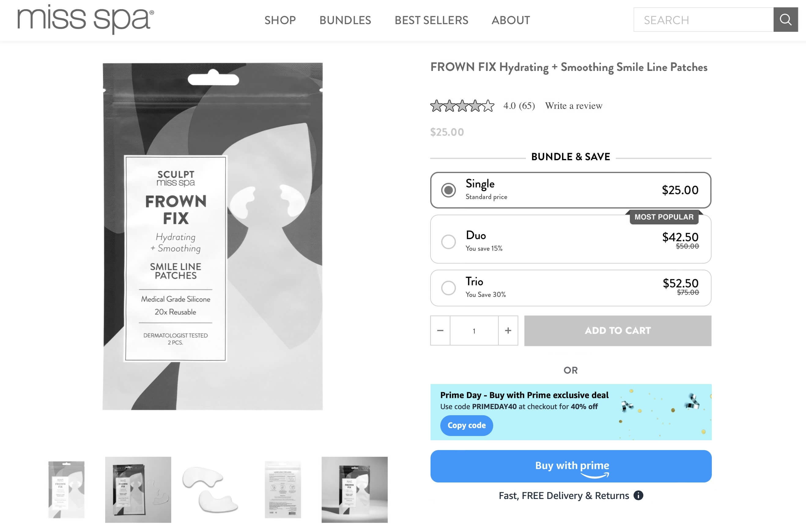Select the Trio radio button option
Screen dimensions: 806x532
[448, 287]
